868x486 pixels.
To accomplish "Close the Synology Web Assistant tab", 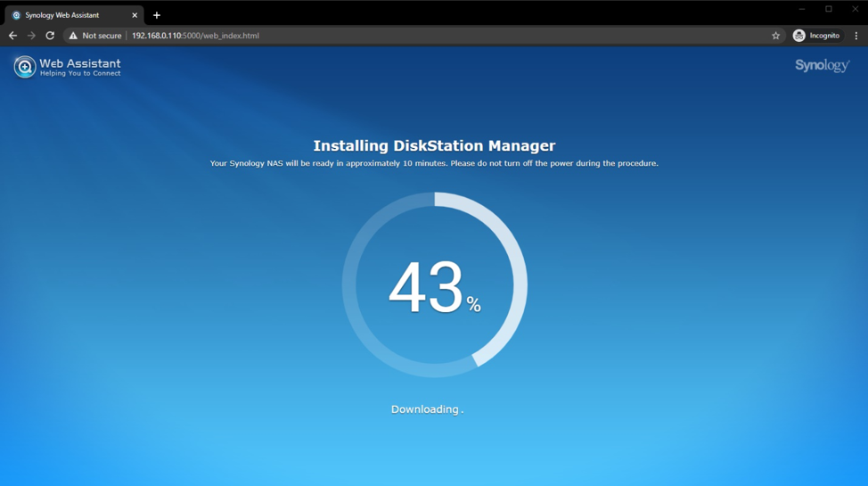I will coord(135,15).
